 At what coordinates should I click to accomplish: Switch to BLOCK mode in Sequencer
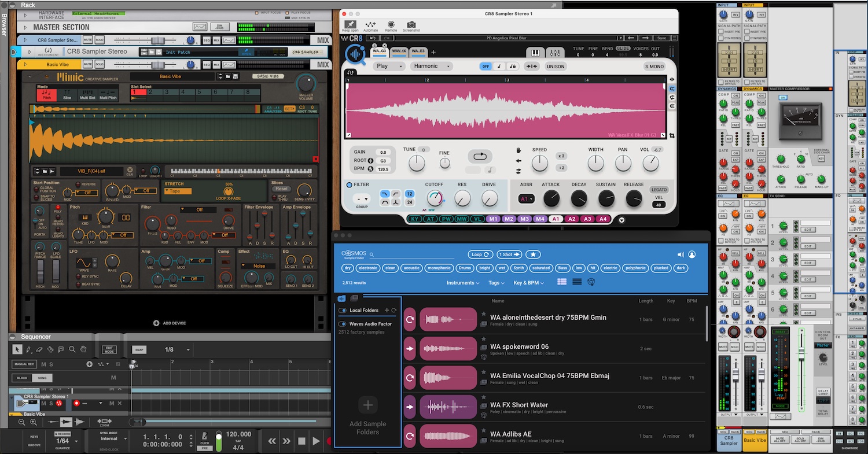point(22,378)
